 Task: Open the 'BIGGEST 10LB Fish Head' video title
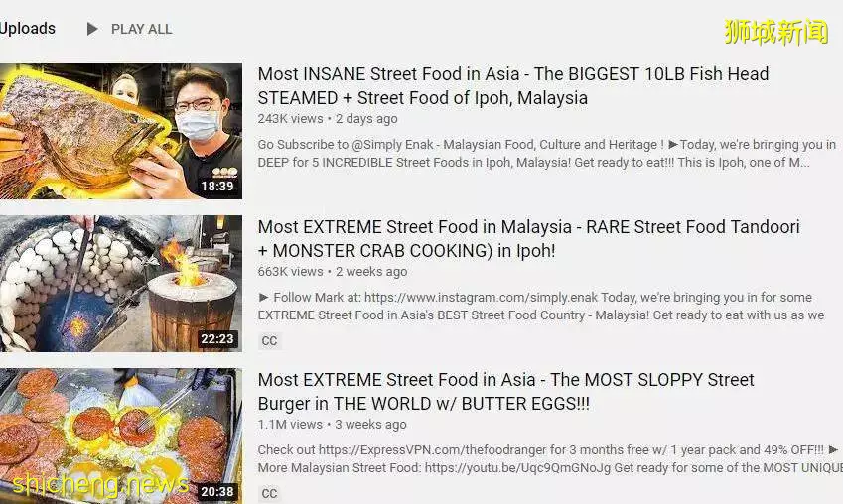click(513, 86)
